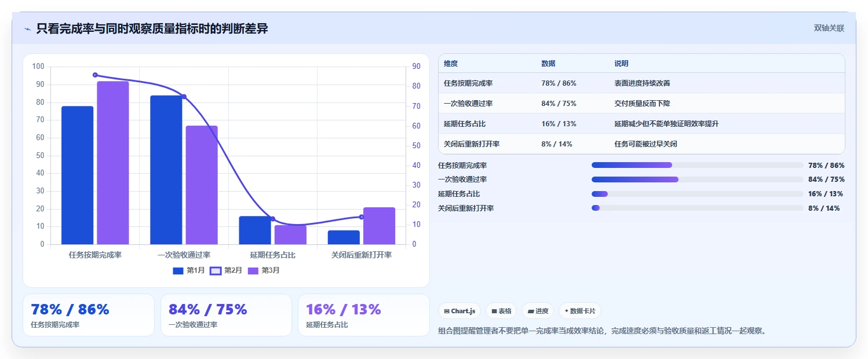This screenshot has height=359, width=868.
Task: Click the 延期任务占比 progress bar
Action: (697, 194)
